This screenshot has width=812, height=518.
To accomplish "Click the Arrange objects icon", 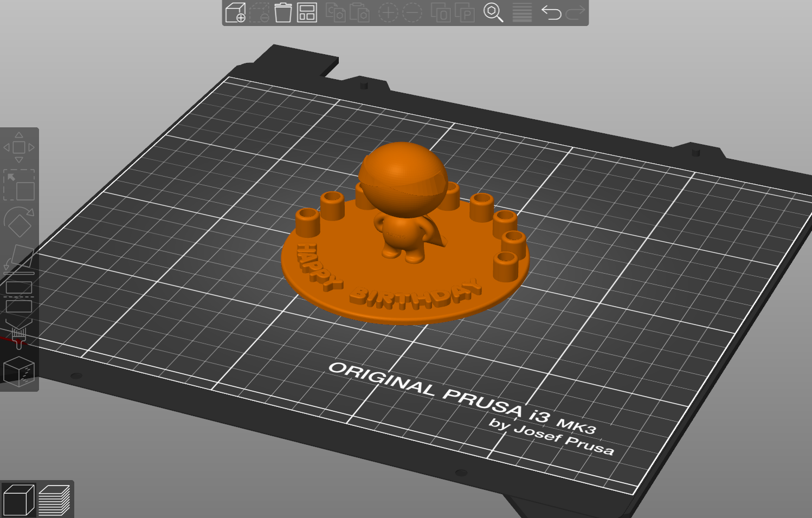I will (x=307, y=12).
